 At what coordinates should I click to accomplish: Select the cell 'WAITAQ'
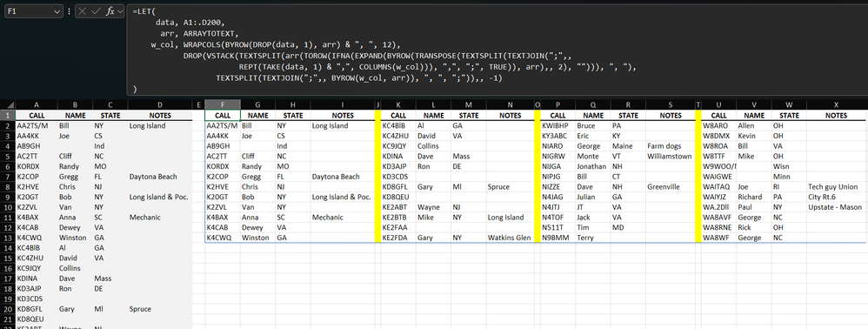click(x=718, y=186)
